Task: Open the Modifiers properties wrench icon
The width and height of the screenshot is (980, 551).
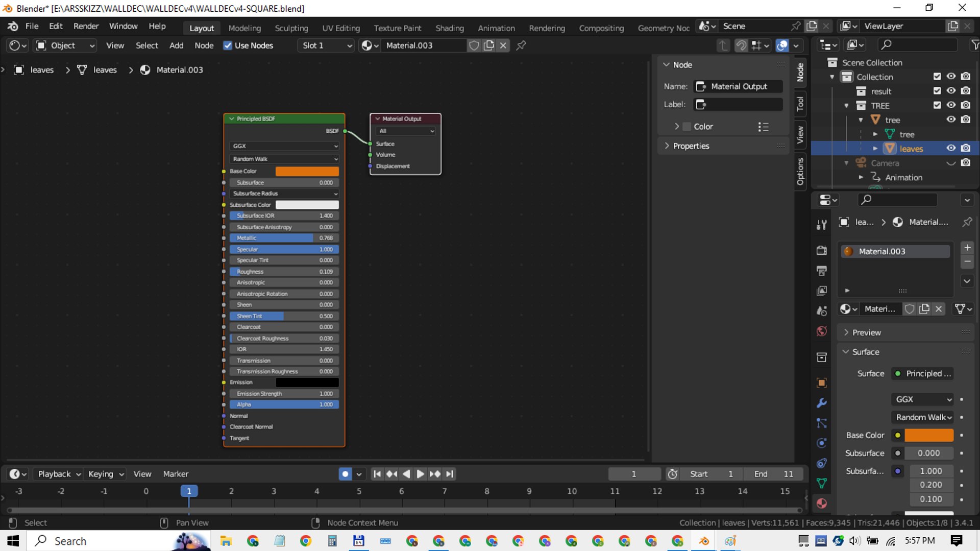Action: coord(821,403)
